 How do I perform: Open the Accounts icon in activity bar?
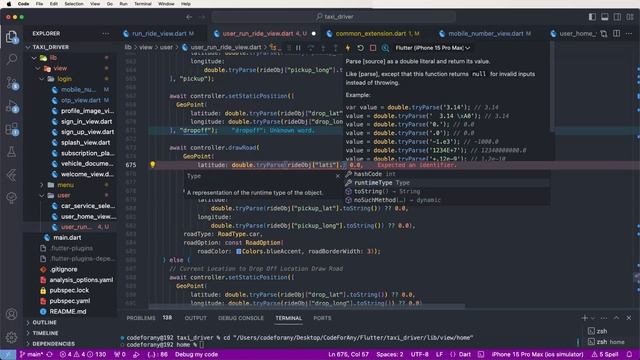11,314
